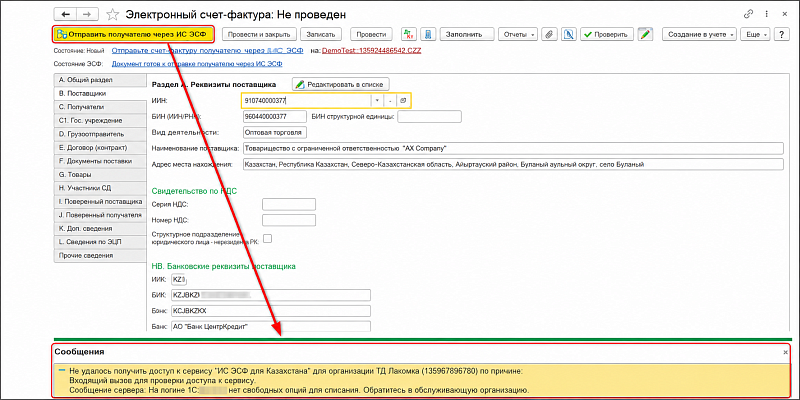Click Провести и закрыть
The width and height of the screenshot is (800, 400).
click(x=259, y=34)
